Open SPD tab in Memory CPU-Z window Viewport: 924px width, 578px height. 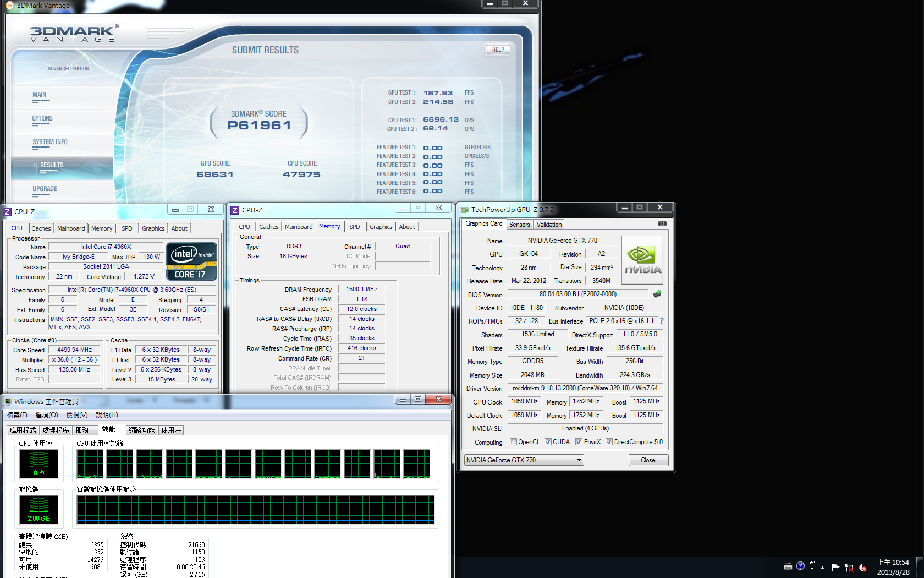(354, 227)
